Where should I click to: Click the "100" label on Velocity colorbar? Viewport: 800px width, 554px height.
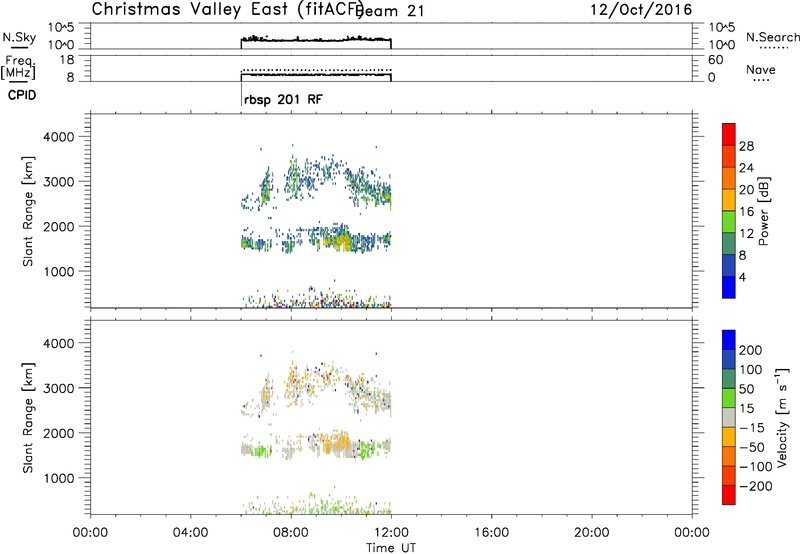[x=751, y=370]
